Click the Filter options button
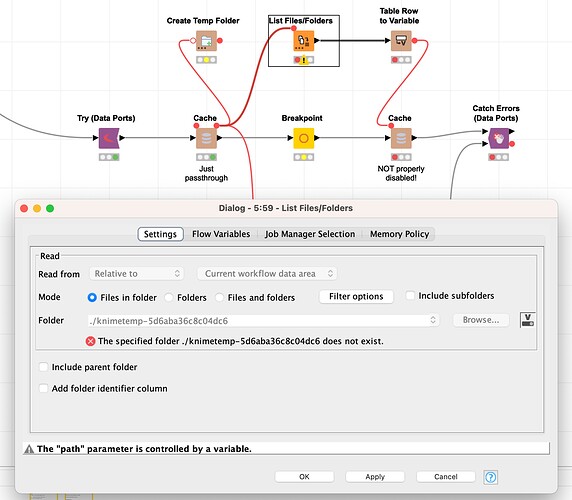 pos(356,296)
